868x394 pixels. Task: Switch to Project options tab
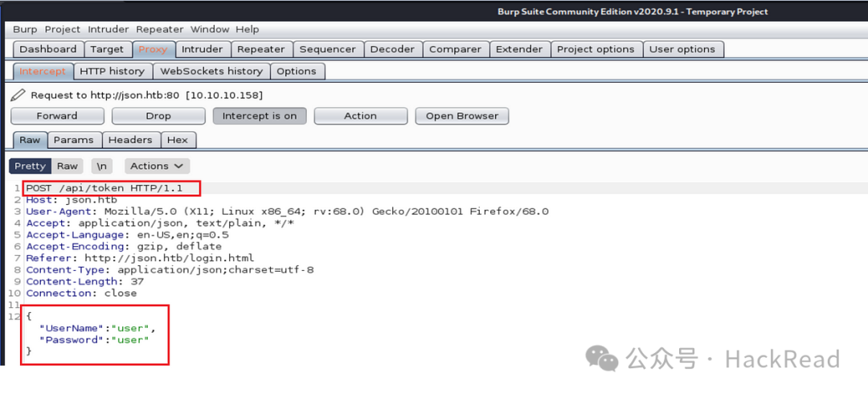click(596, 49)
